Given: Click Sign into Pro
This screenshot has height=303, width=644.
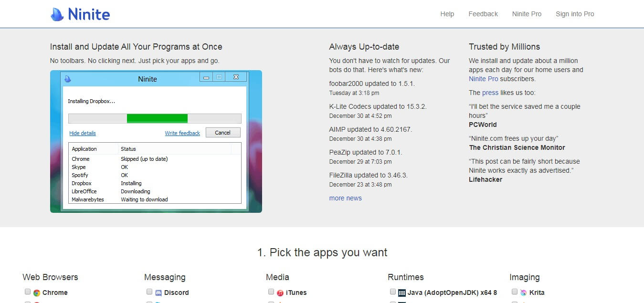Looking at the screenshot, I should point(575,14).
